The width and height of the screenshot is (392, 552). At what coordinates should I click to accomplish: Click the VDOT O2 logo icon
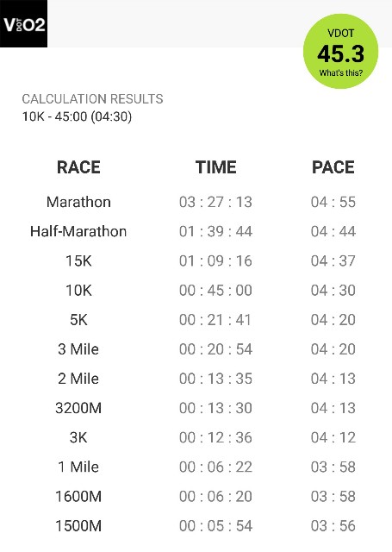[x=23, y=23]
